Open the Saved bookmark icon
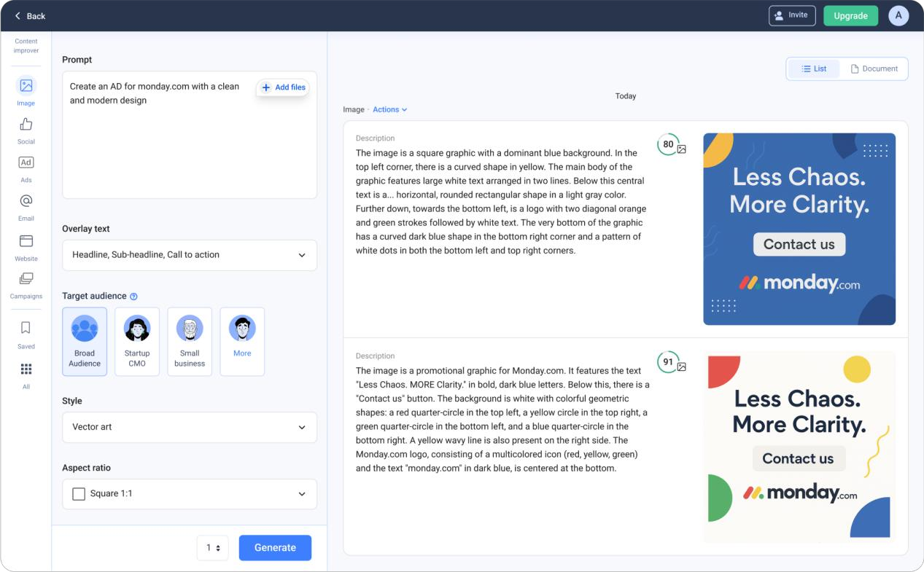The height and width of the screenshot is (572, 924). (x=26, y=328)
